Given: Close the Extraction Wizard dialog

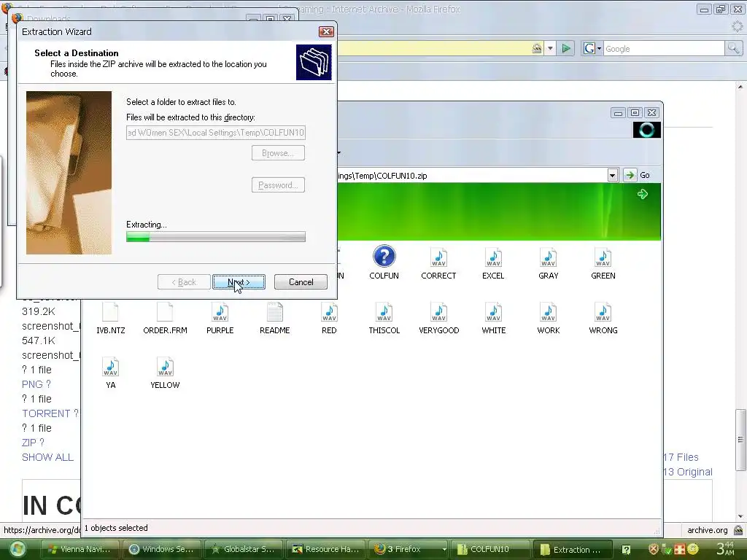Looking at the screenshot, I should click(x=326, y=31).
